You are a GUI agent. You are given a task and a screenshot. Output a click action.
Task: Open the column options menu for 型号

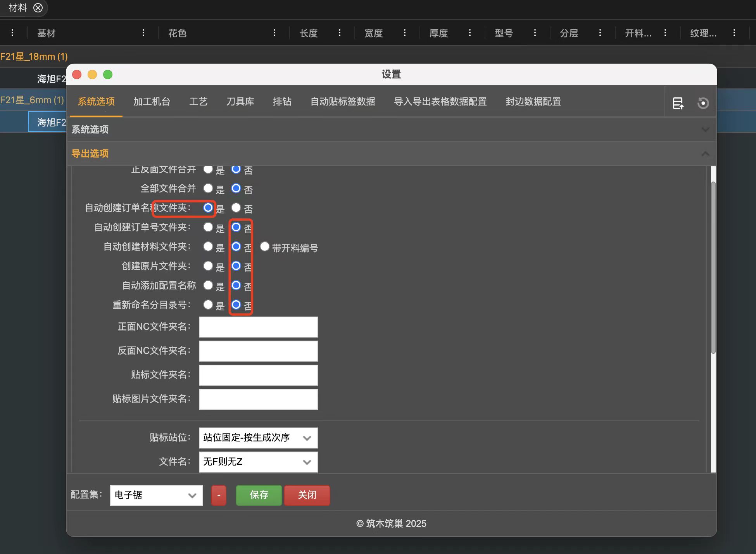coord(535,33)
